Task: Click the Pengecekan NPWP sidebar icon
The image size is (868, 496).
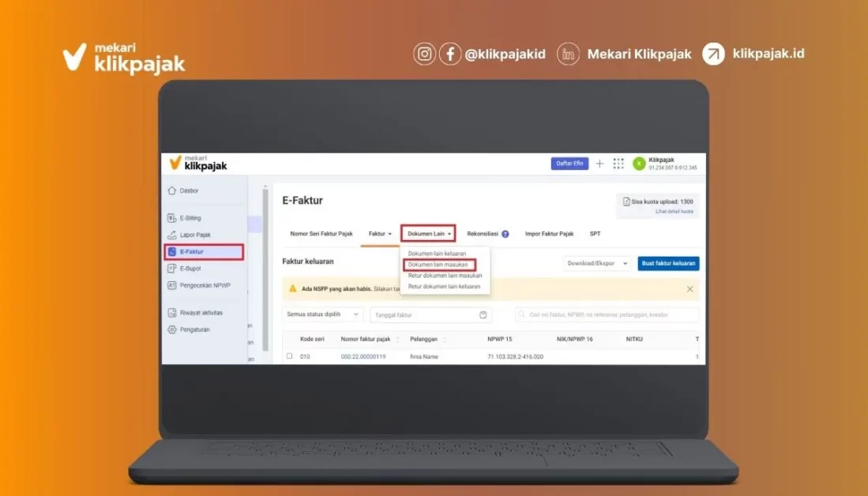Action: point(171,286)
